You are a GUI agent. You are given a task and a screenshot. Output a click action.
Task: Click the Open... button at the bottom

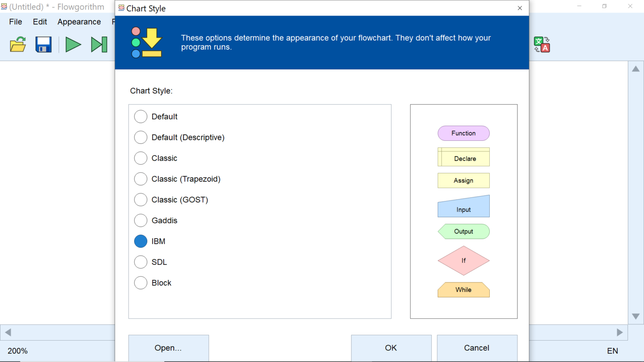coord(168,348)
